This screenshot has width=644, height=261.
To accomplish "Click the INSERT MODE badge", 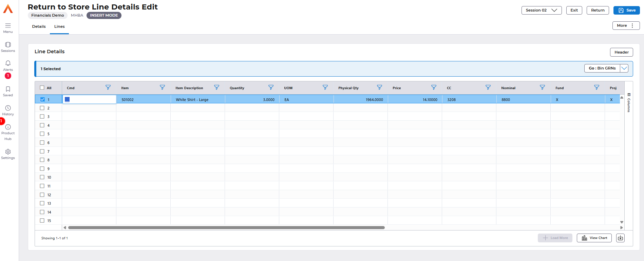I will pos(104,15).
